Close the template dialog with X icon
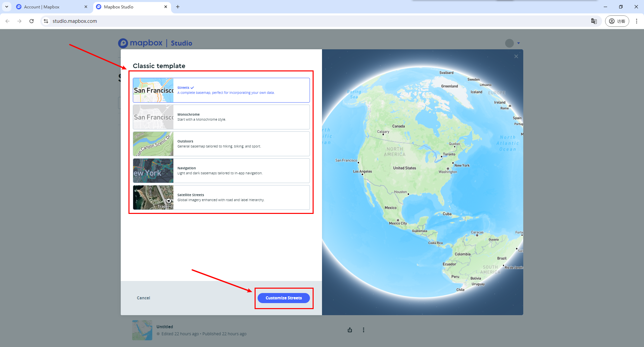 point(516,56)
